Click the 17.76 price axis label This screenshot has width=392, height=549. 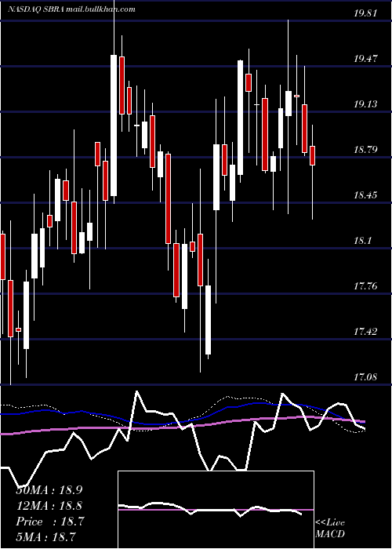365,286
